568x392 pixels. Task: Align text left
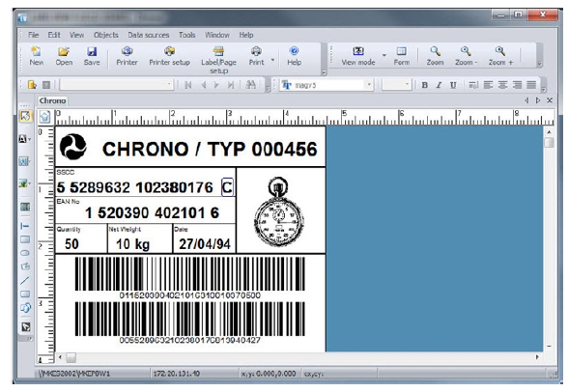pyautogui.click(x=489, y=85)
